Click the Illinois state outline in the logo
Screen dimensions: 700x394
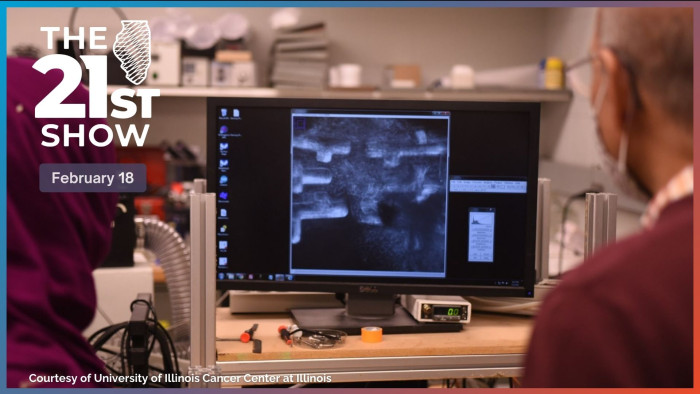coord(132,52)
